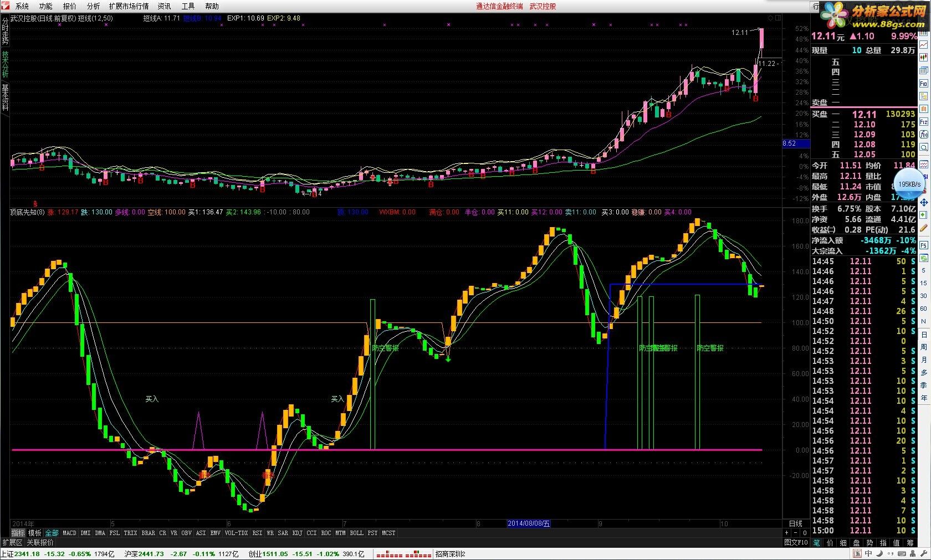Switch to the 基本资料 side tab
Screen dimensions: 931x560
click(x=5, y=97)
